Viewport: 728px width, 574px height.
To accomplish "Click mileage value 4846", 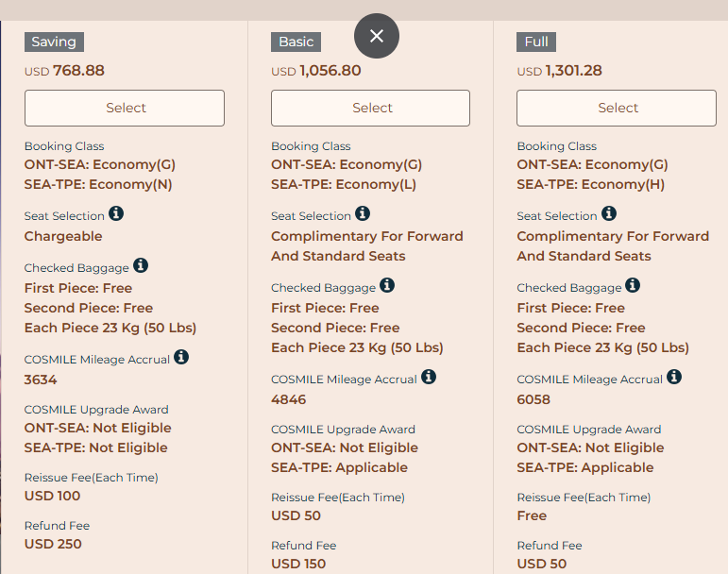I will pyautogui.click(x=288, y=399).
